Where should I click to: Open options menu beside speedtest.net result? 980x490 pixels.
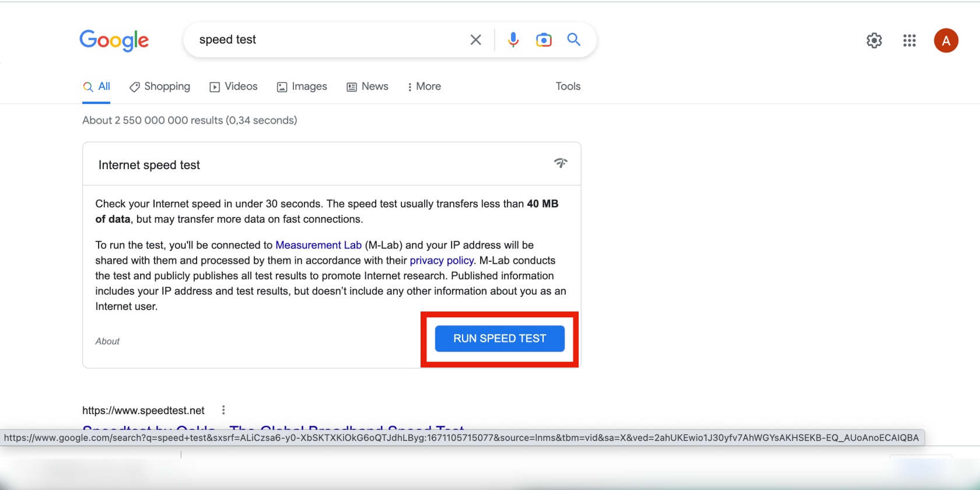(x=223, y=410)
